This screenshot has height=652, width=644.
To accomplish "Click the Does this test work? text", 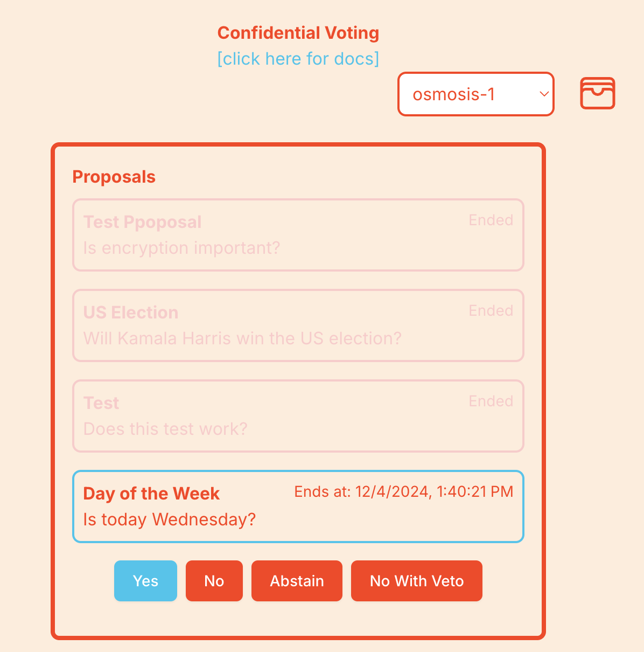I will pos(165,429).
